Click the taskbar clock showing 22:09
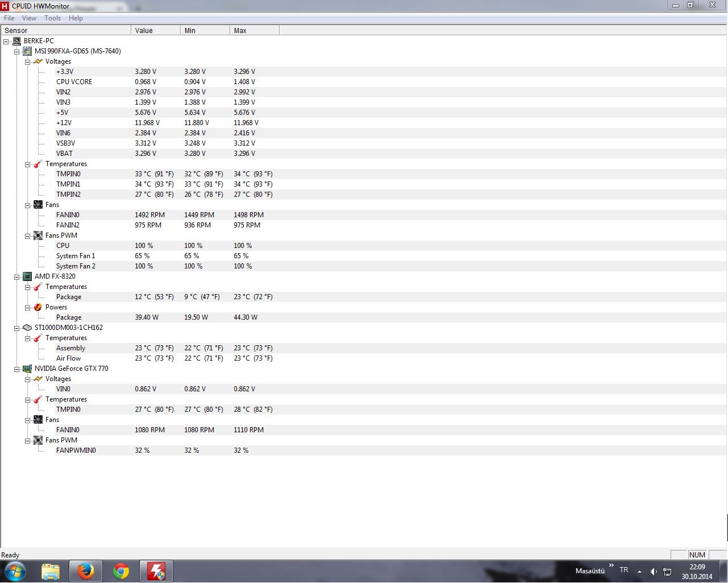Screen dimensions: 728x583 pos(697,571)
